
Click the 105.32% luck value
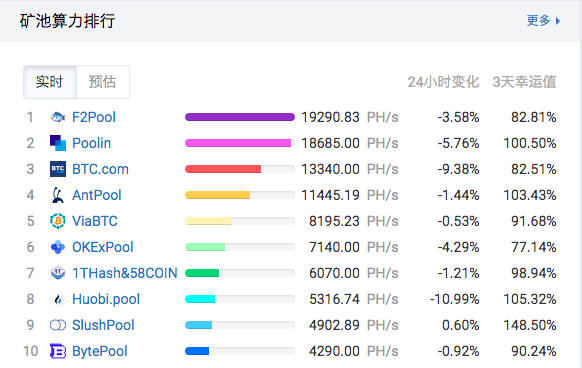(530, 299)
